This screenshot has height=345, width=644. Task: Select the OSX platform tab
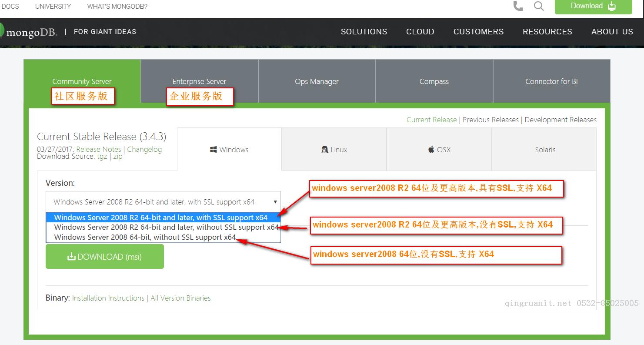[439, 150]
